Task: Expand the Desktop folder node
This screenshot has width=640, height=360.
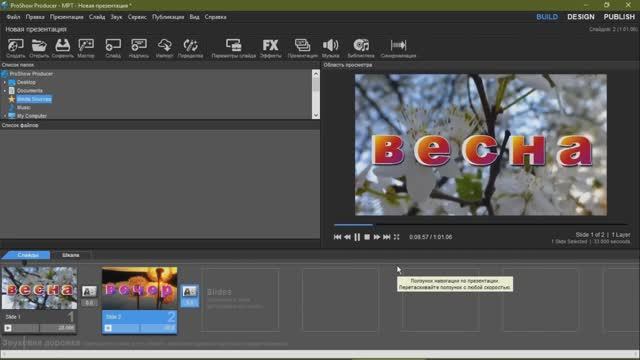Action: (5, 82)
